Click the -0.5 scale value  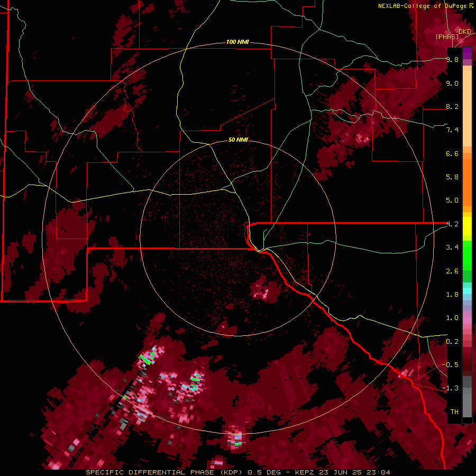[x=450, y=365]
